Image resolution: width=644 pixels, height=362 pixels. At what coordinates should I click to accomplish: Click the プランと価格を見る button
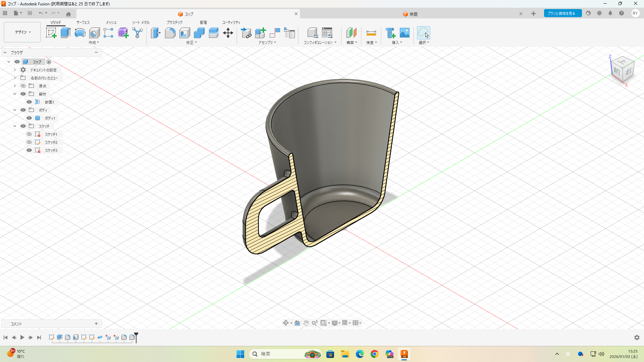click(x=562, y=13)
